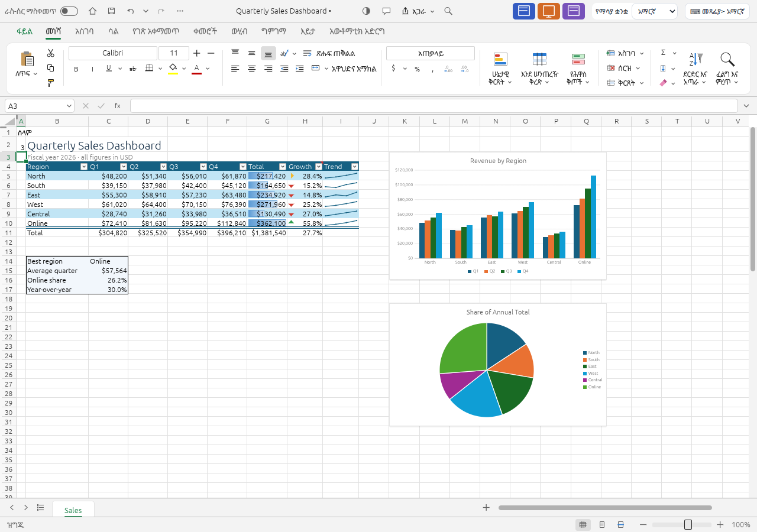This screenshot has height=532, width=757.
Task: Increase the cell indent
Action: pyautogui.click(x=300, y=69)
